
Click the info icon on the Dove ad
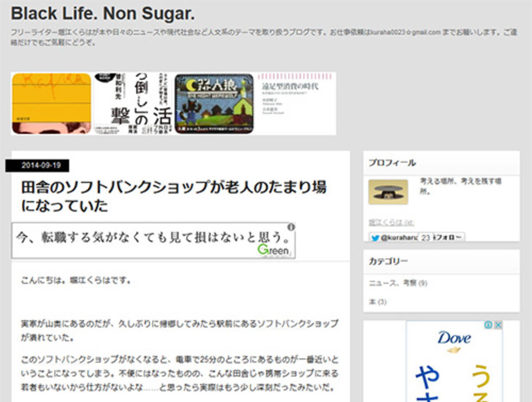coord(489,325)
